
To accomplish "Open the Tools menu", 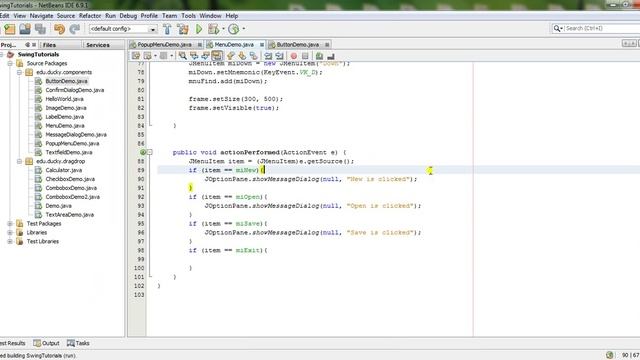I will pos(188,16).
